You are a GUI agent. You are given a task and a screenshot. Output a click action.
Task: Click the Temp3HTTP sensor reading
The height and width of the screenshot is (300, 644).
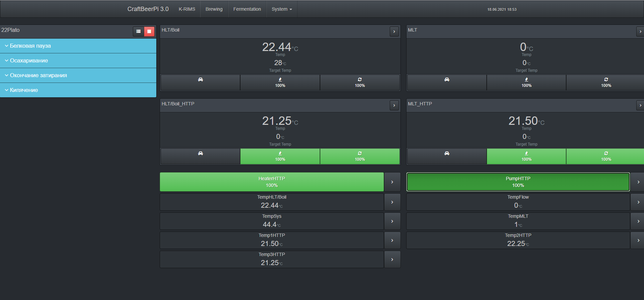272,263
